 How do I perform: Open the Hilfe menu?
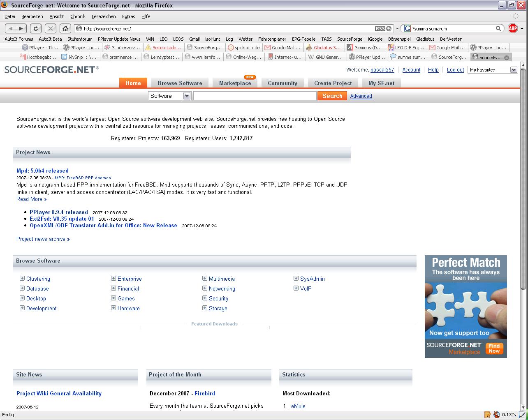coord(146,16)
